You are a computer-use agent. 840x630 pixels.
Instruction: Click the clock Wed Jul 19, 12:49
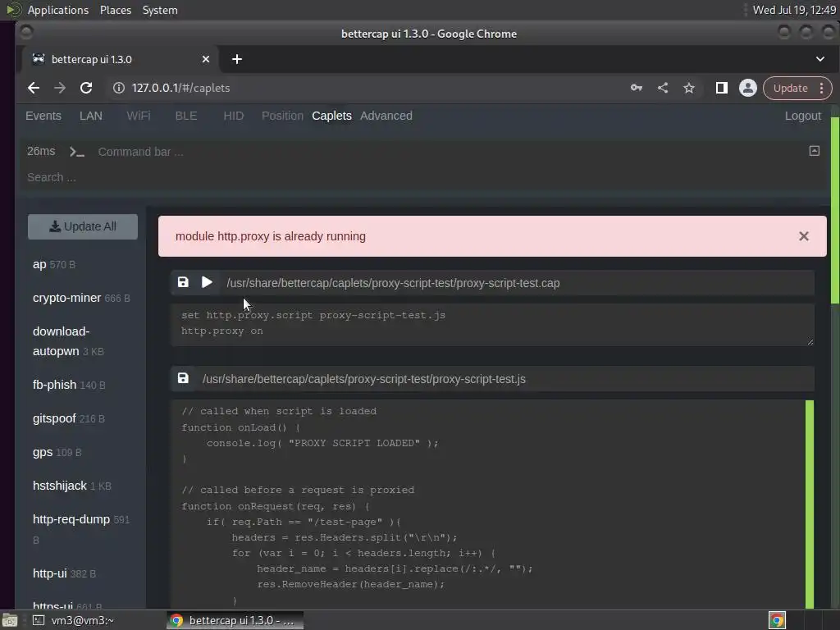794,10
